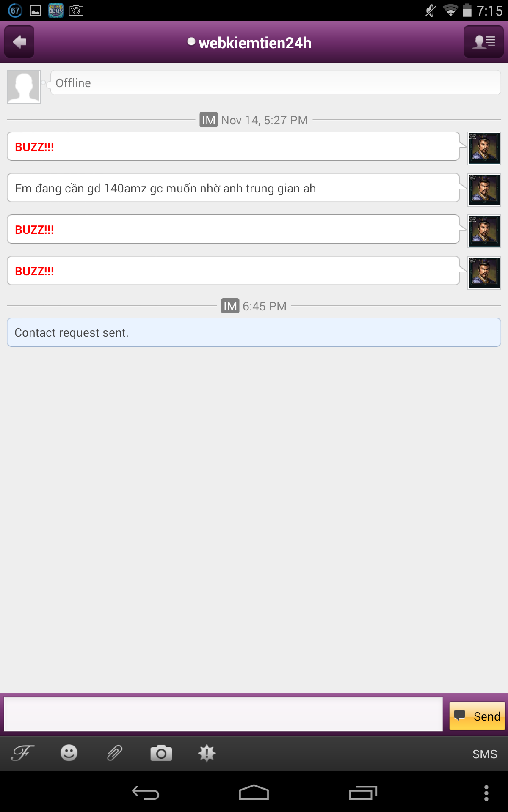Tap the avatar beside the first BUZZ message
This screenshot has height=812, width=508.
pyautogui.click(x=484, y=148)
